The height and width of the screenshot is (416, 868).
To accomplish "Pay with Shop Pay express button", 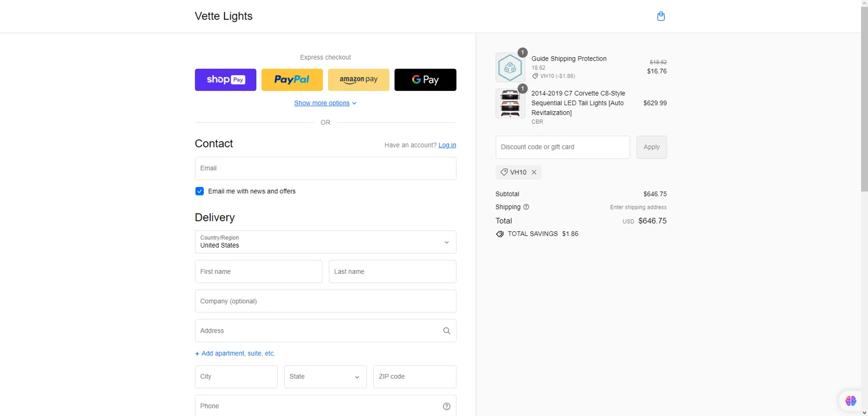I will point(226,80).
